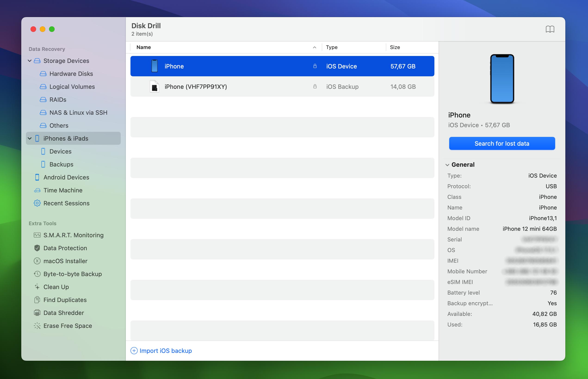Click the Others drive icon
This screenshot has height=379, width=588.
click(43, 126)
